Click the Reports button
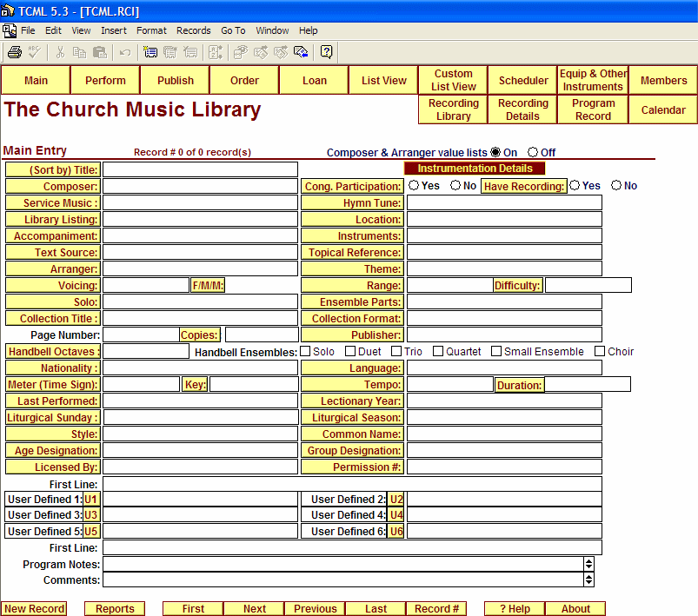The image size is (698, 616). 115,608
